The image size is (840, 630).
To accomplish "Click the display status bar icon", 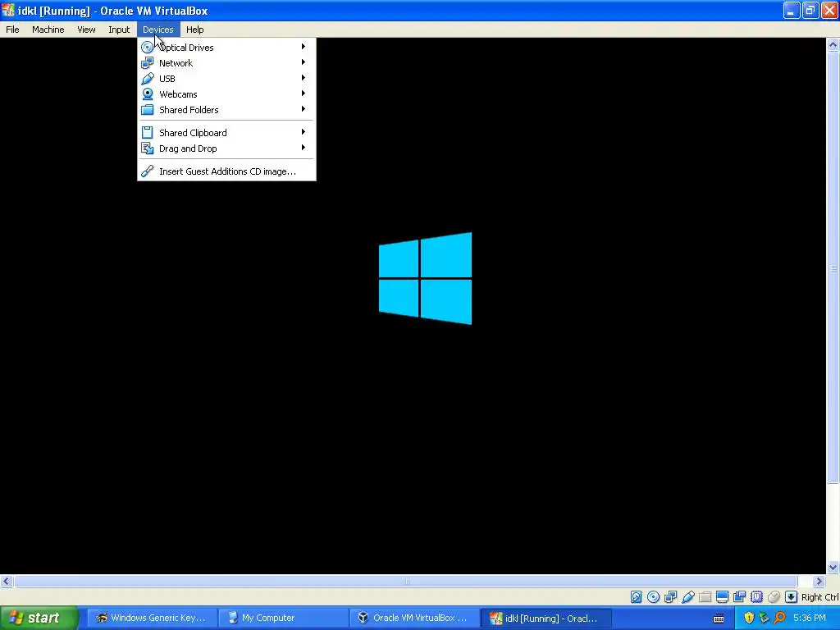I will 722,597.
